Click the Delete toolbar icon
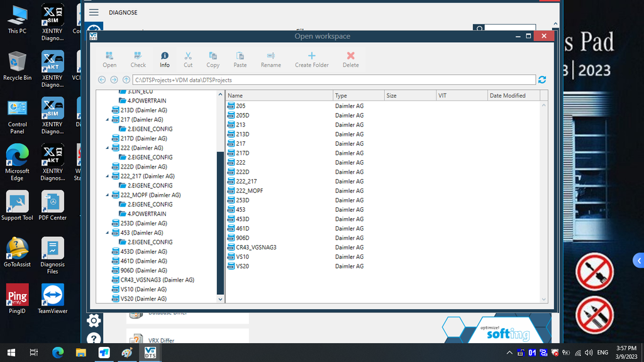 point(350,60)
